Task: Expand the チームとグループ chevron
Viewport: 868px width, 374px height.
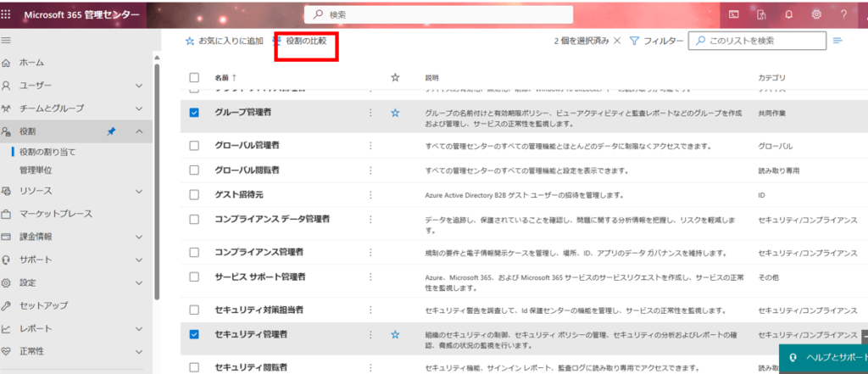Action: [x=139, y=108]
